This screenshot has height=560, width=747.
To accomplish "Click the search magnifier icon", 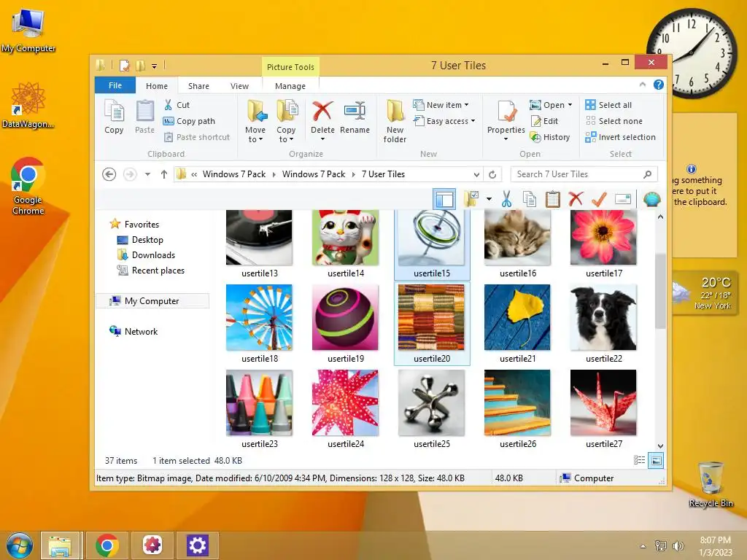I will tap(647, 174).
